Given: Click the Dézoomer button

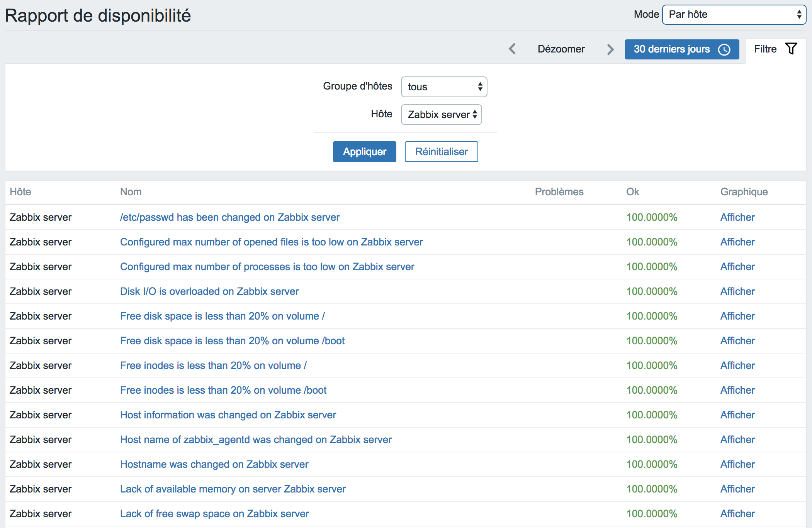Looking at the screenshot, I should (561, 49).
